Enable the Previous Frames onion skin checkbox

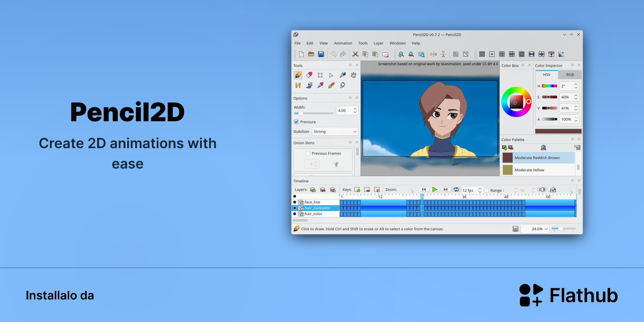click(x=308, y=153)
